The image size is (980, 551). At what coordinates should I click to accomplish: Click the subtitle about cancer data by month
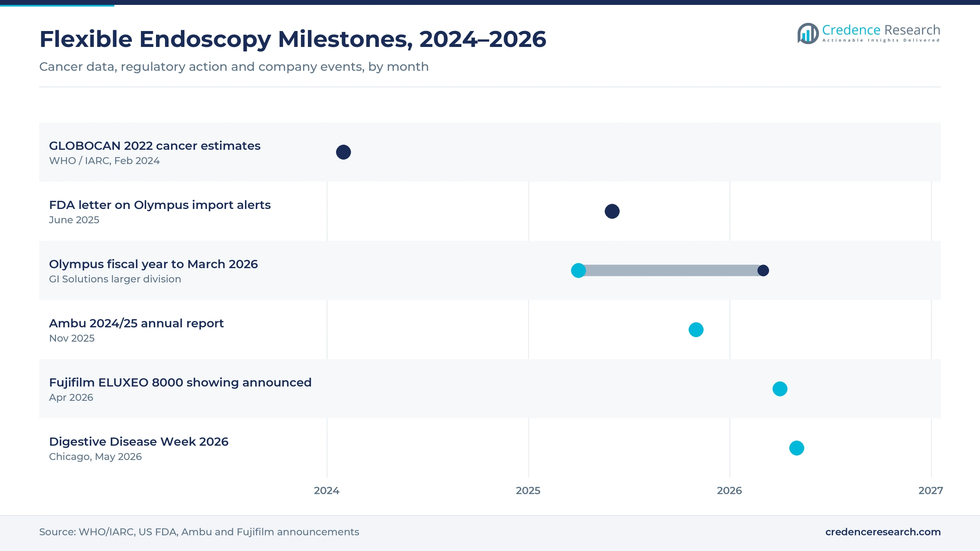click(234, 67)
